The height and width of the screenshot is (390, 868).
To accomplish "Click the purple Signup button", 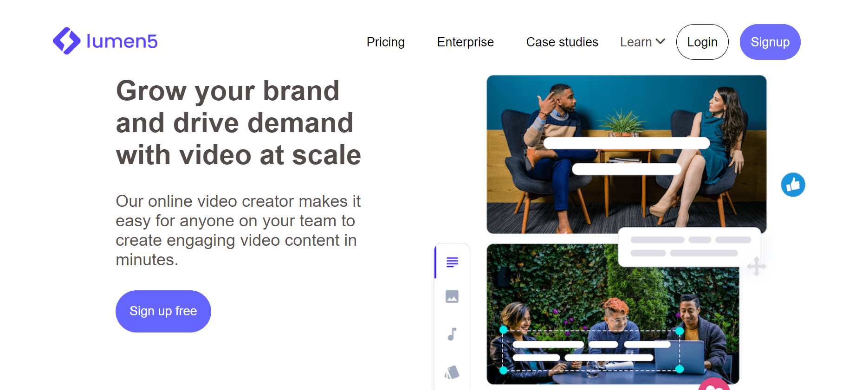I will click(770, 42).
